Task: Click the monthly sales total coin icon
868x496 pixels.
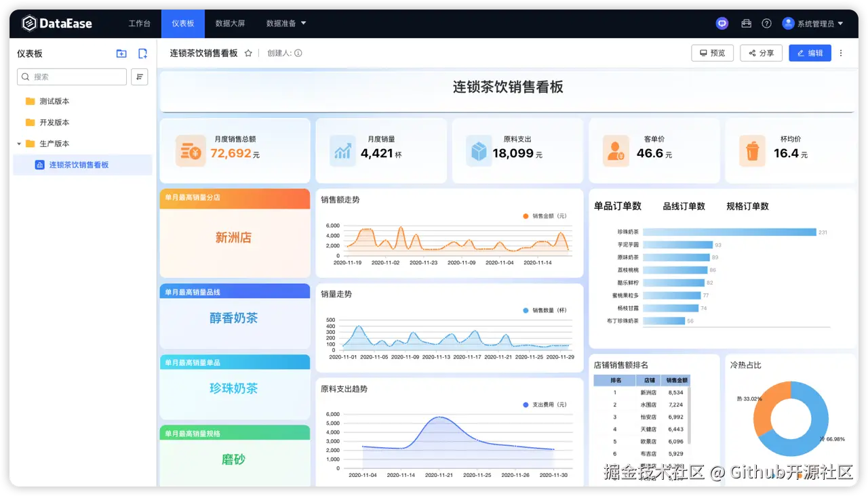Action: click(x=191, y=150)
